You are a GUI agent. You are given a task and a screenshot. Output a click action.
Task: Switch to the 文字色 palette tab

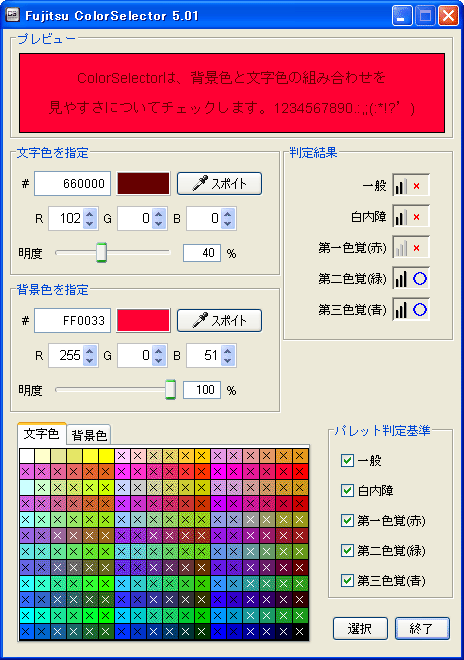coord(41,434)
